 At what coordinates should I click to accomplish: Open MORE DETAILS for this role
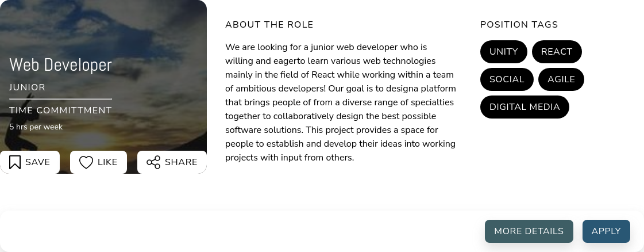click(529, 231)
